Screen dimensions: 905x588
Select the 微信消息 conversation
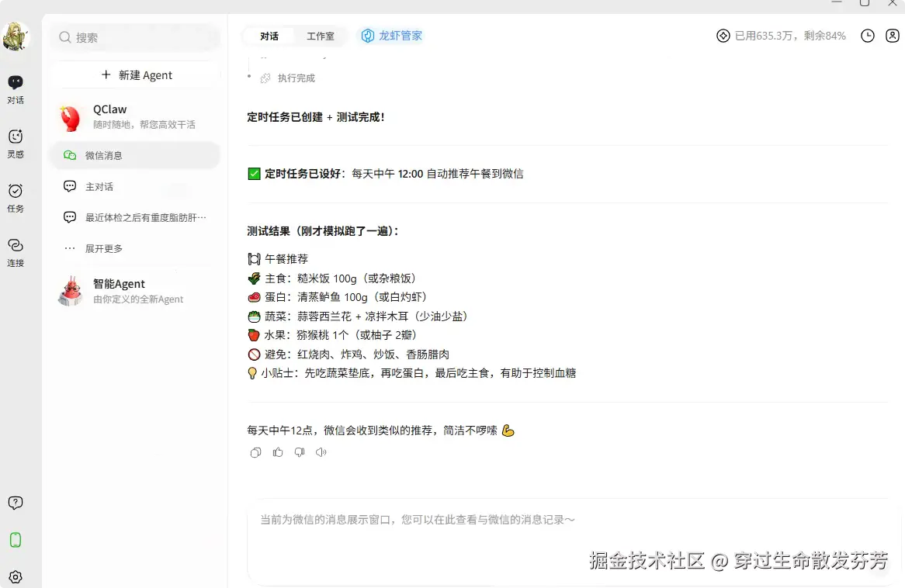(x=136, y=155)
